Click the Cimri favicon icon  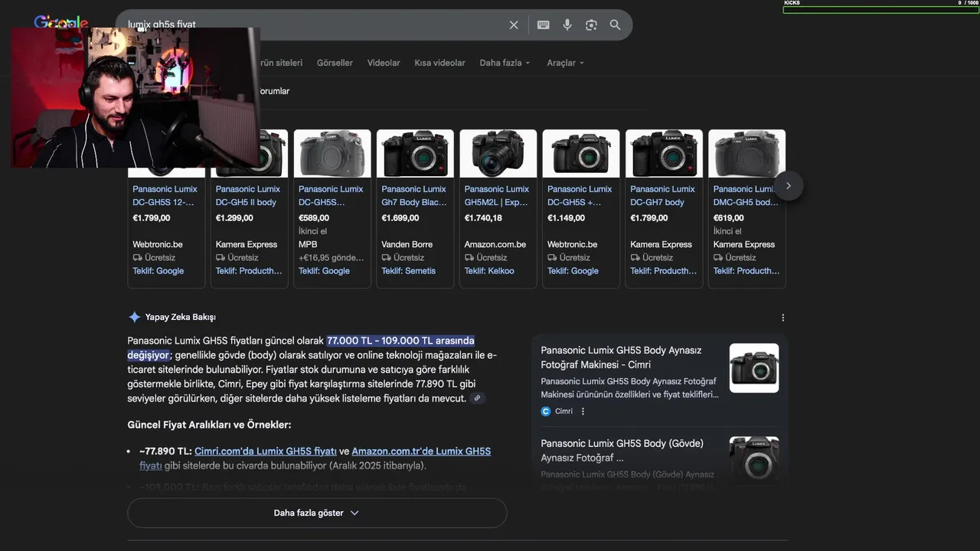pyautogui.click(x=546, y=412)
